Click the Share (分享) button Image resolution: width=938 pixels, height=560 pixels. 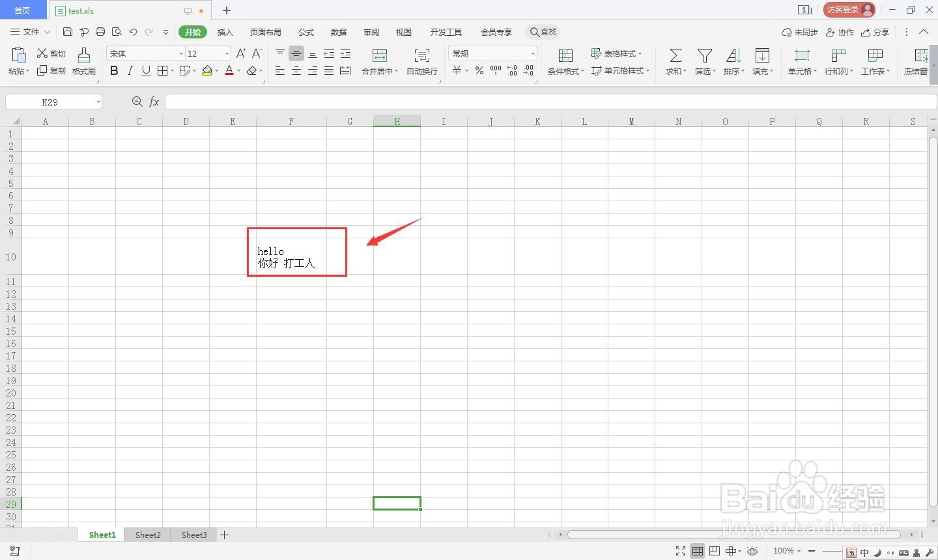pos(875,32)
